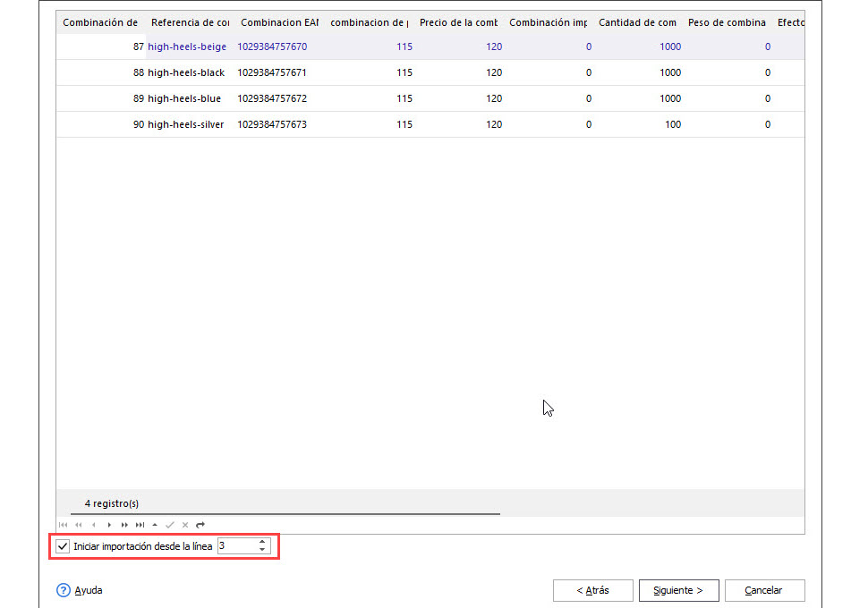Click combination ID 90
The image size is (868, 608).
(x=139, y=125)
